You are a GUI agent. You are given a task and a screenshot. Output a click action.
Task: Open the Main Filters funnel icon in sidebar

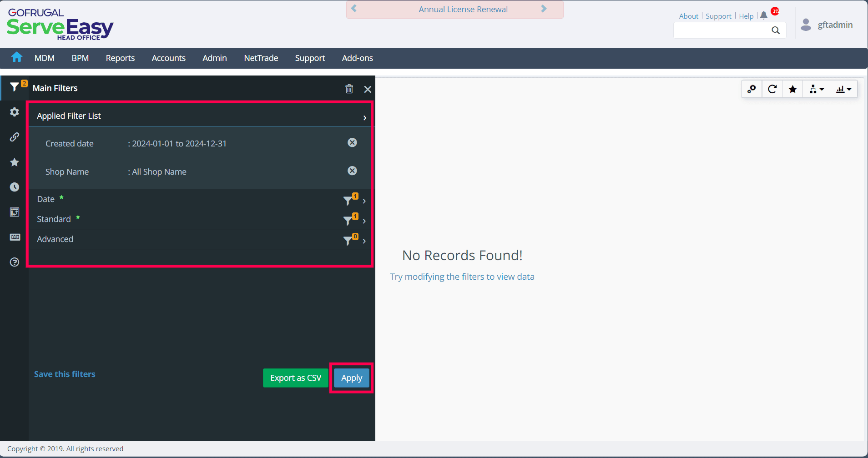(x=15, y=87)
